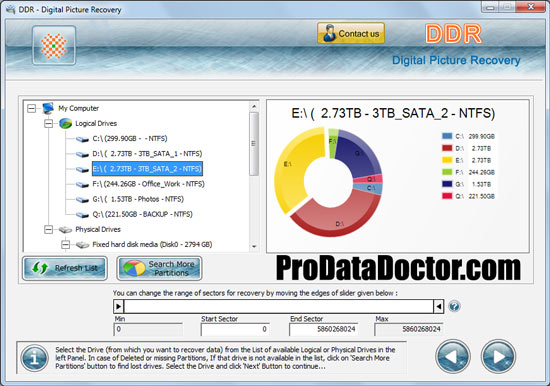Screen dimensions: 550x386
Task: Select the Q:\ BACKUP drive entry
Action: tap(142, 214)
